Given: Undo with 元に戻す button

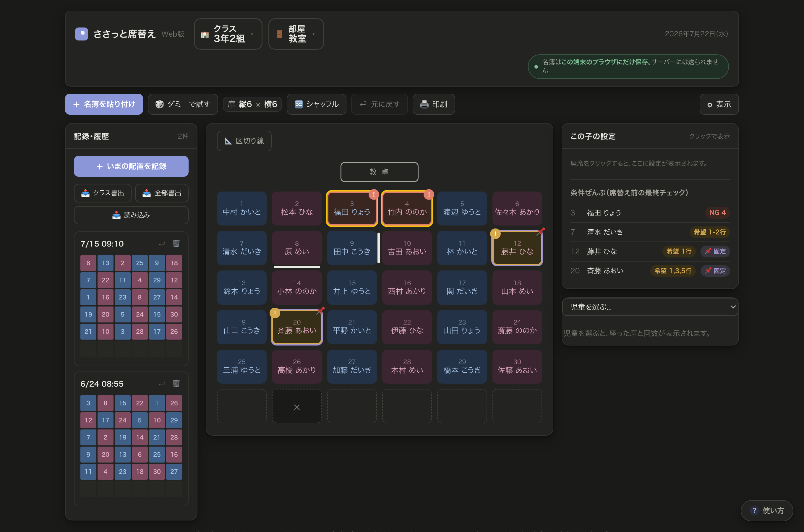Looking at the screenshot, I should (379, 104).
